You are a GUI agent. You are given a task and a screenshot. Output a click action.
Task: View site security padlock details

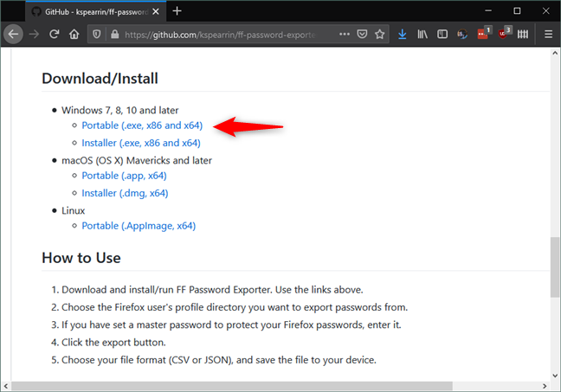pyautogui.click(x=114, y=35)
